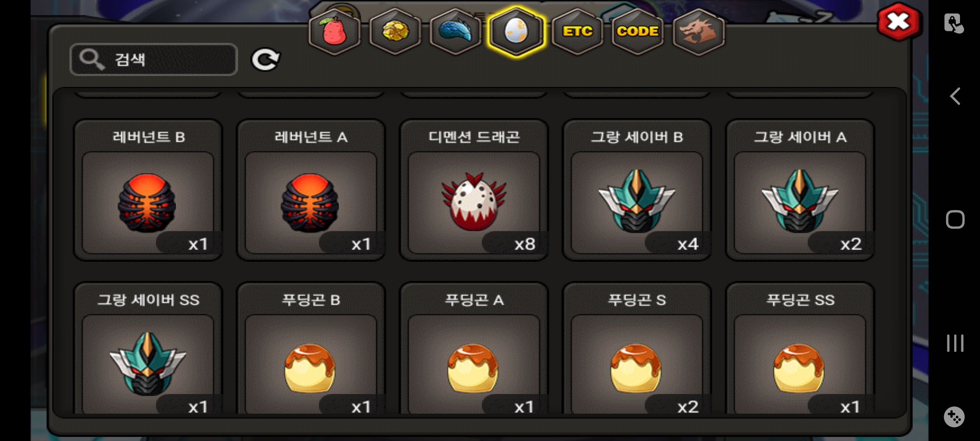Focus the 검색 search field
Image resolution: width=980 pixels, height=441 pixels.
tap(154, 60)
